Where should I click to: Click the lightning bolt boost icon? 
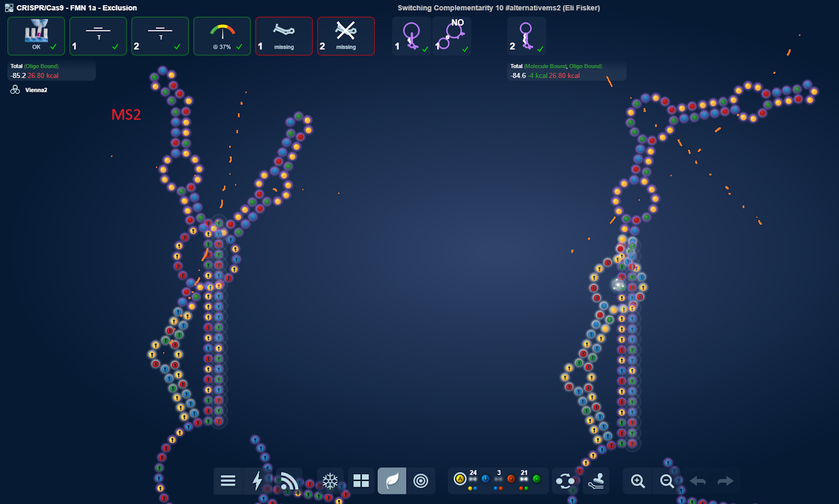click(x=257, y=480)
